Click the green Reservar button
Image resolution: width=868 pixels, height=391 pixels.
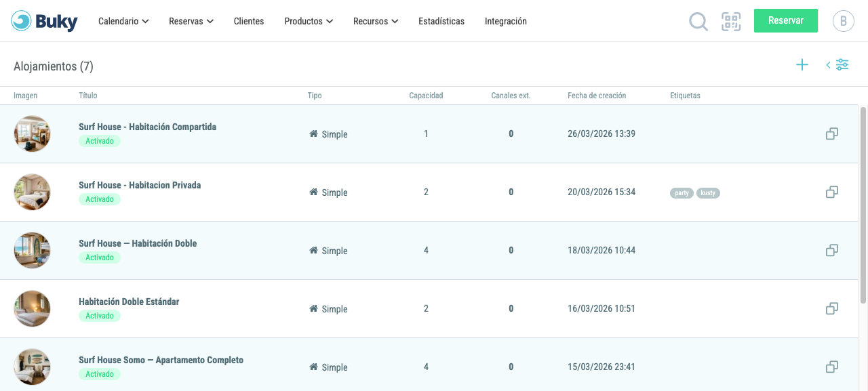point(786,20)
